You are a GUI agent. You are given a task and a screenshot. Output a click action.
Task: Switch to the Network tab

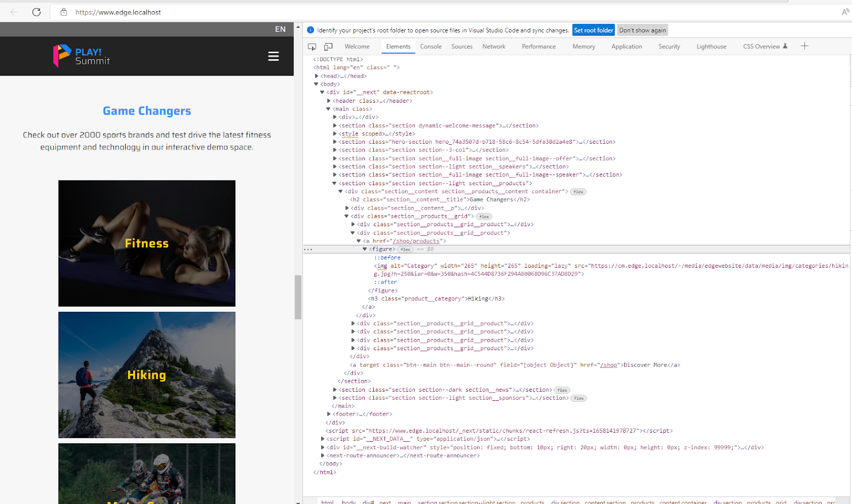[x=494, y=47]
